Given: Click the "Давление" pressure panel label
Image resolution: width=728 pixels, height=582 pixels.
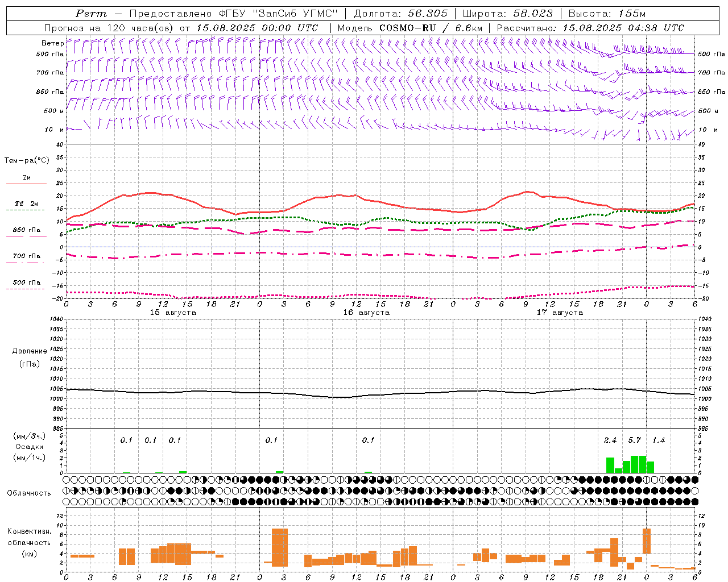Looking at the screenshot, I should pos(29,351).
